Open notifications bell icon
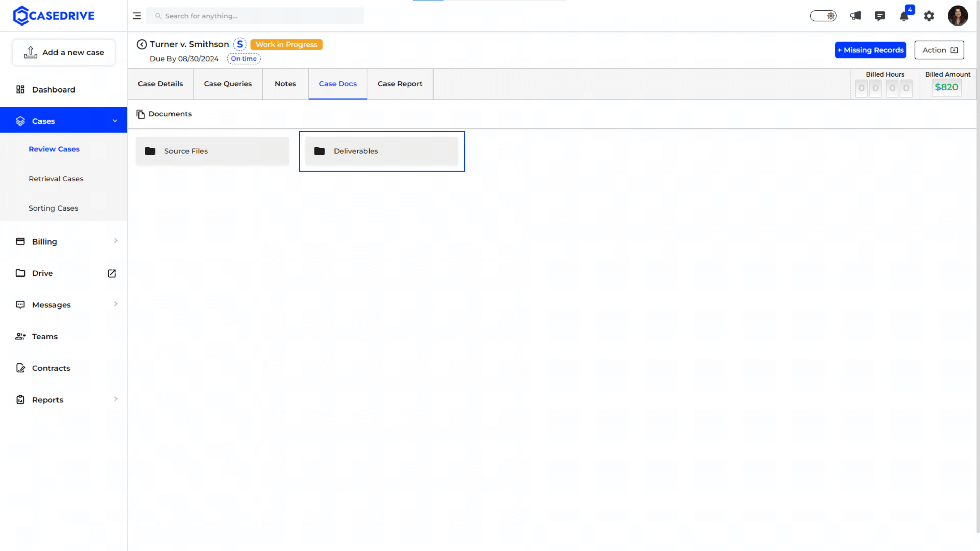Screen dimensions: 980x551 [904, 16]
